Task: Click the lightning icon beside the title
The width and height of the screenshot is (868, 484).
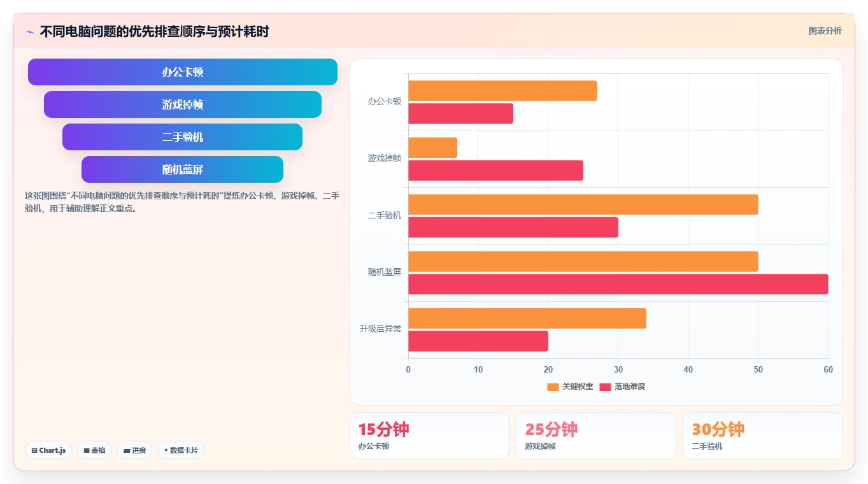Action: pos(31,32)
